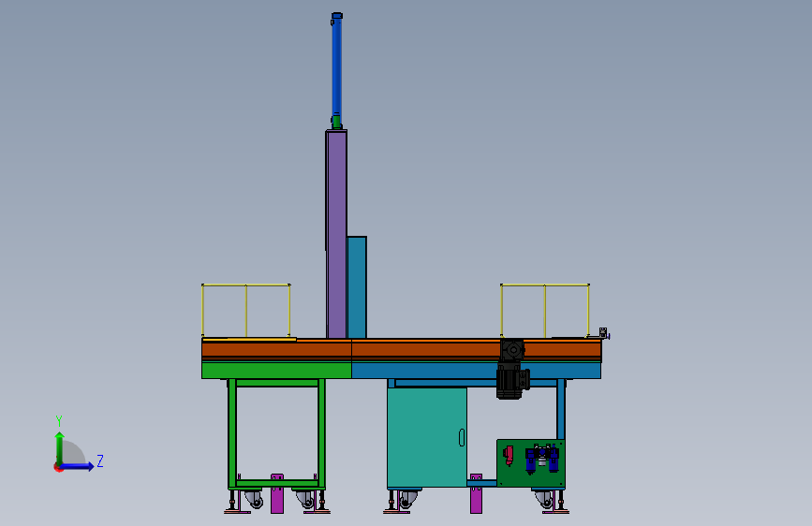The image size is (812, 526).
Task: Select the red switch on green panel
Action: [509, 456]
